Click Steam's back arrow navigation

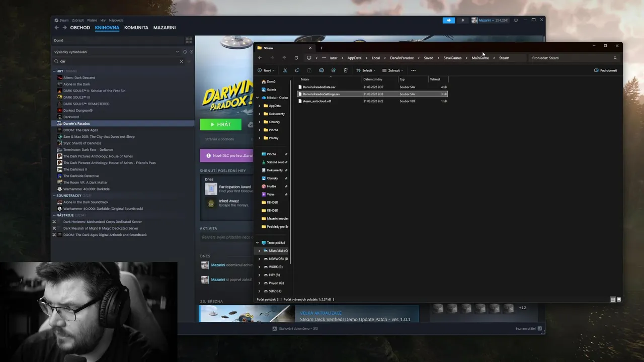click(56, 28)
